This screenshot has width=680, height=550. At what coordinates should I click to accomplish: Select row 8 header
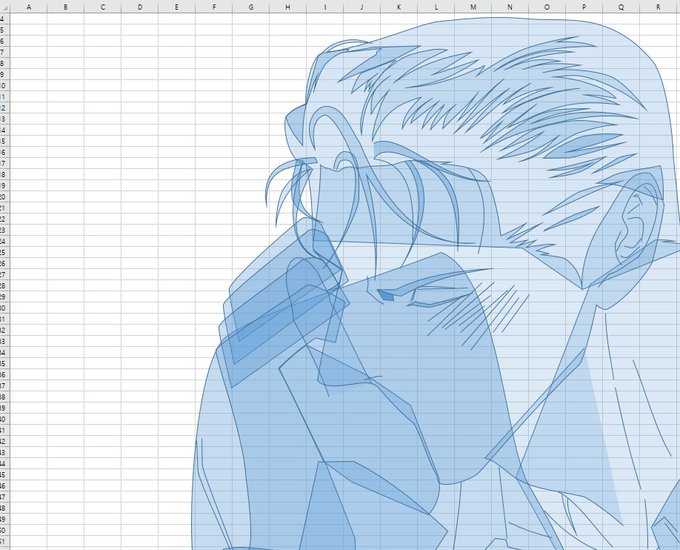click(5, 63)
